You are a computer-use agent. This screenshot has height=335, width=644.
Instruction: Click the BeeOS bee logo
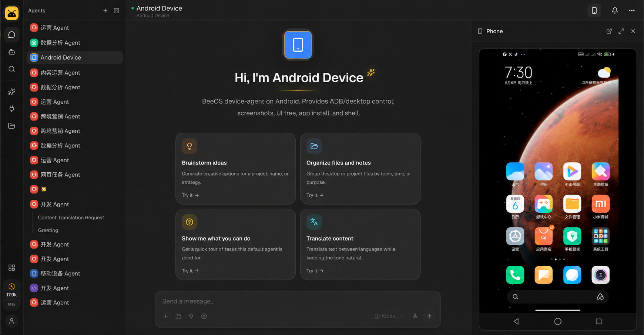12,13
